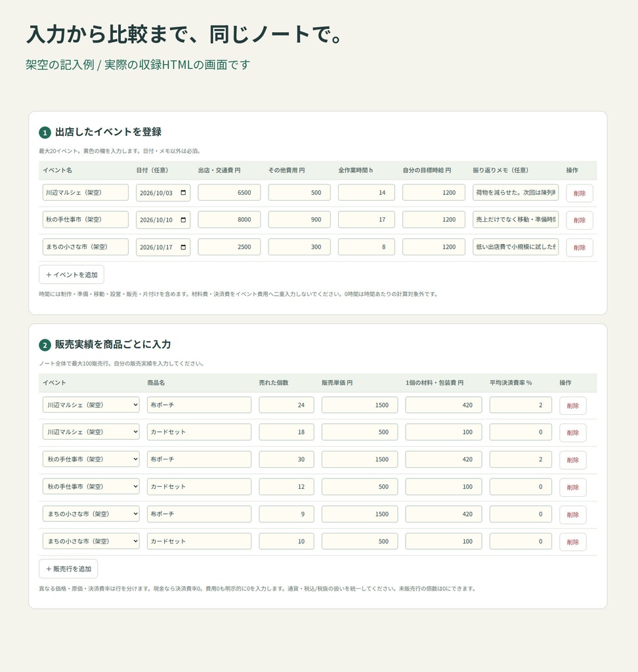
Task: Click column header 平均決済費率 %
Action: point(511,383)
